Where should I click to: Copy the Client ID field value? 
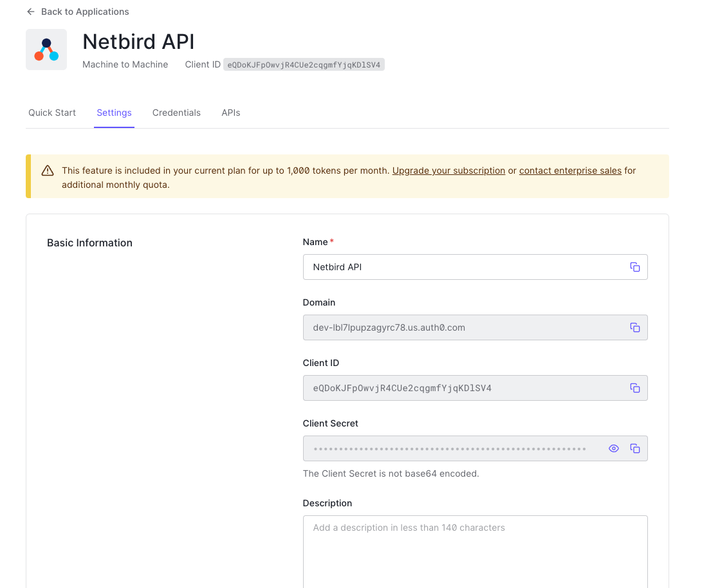634,388
